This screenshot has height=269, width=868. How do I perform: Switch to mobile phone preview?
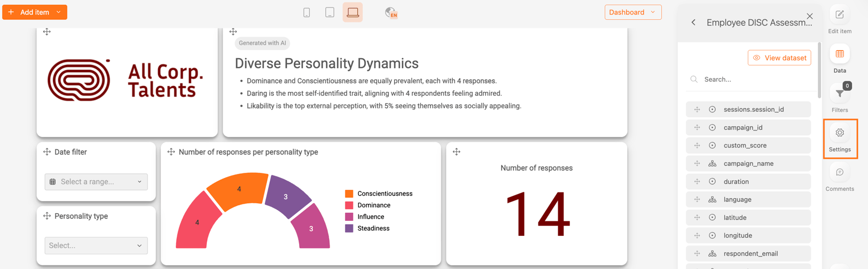[x=307, y=12]
